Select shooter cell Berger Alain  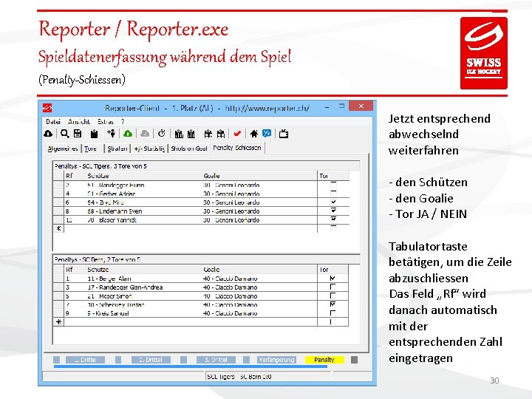coord(143,279)
